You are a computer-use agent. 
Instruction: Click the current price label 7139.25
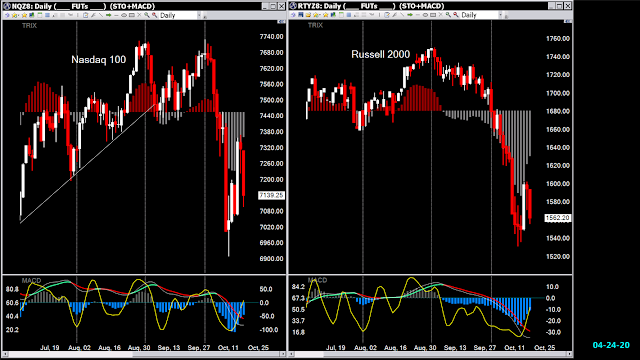(x=271, y=196)
